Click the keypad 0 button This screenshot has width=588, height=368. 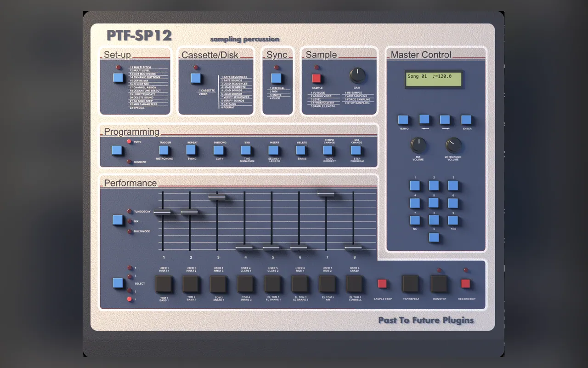click(x=434, y=238)
